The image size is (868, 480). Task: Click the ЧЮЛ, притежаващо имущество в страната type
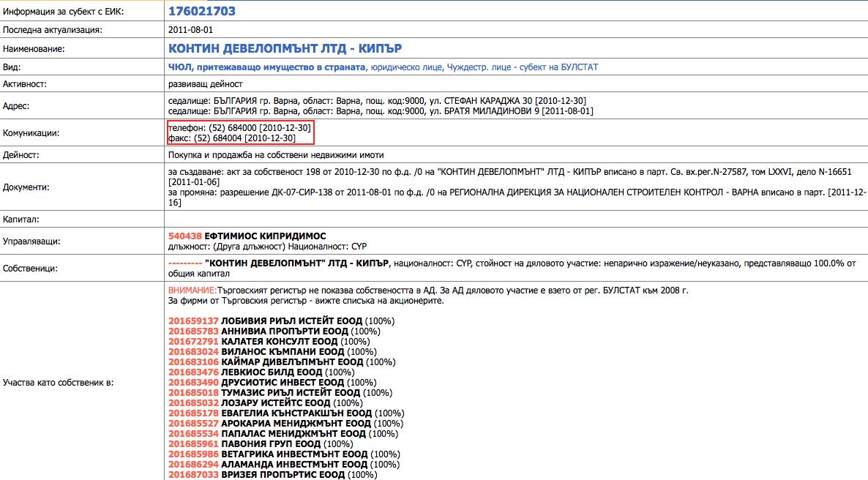(x=266, y=67)
